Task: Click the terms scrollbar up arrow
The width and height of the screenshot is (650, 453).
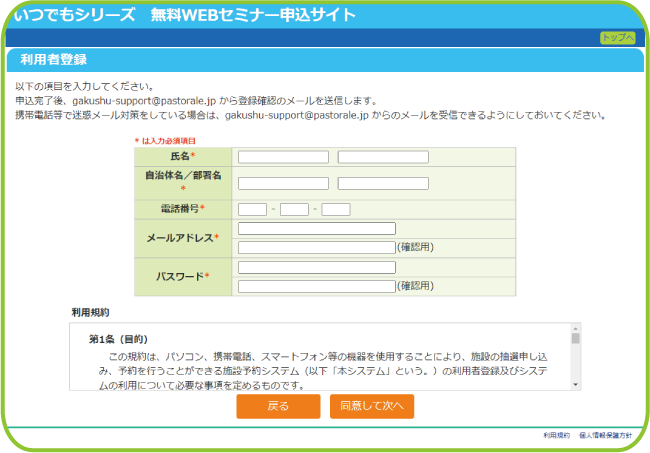Action: click(x=575, y=328)
